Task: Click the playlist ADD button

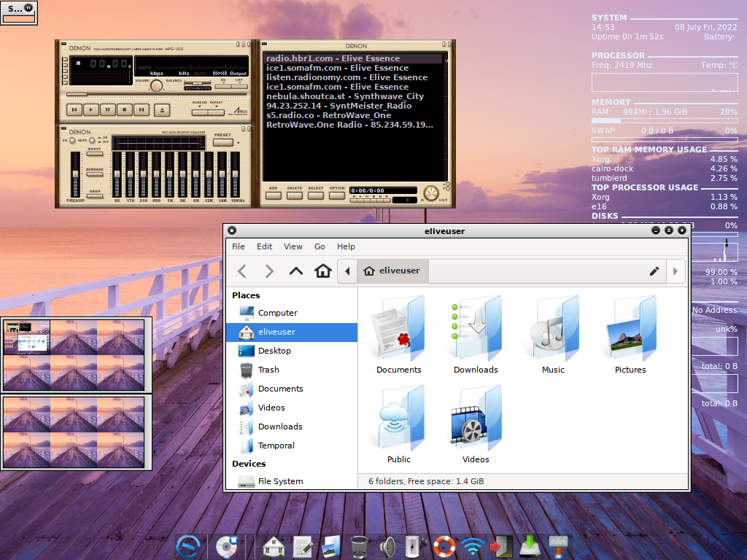Action: pyautogui.click(x=274, y=195)
